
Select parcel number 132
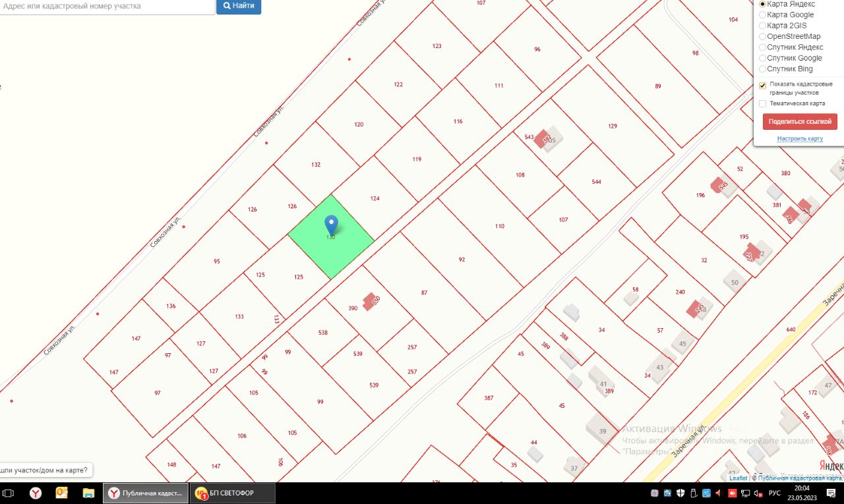click(316, 165)
